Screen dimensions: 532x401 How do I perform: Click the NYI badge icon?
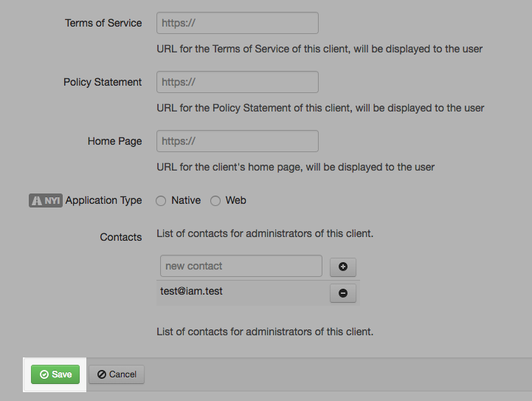click(45, 200)
